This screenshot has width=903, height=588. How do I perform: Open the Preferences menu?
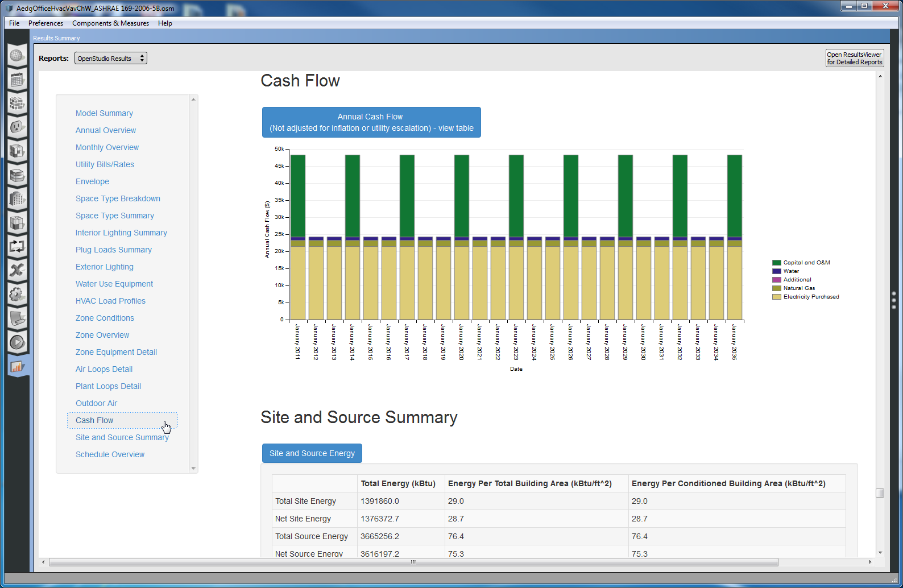(x=45, y=23)
